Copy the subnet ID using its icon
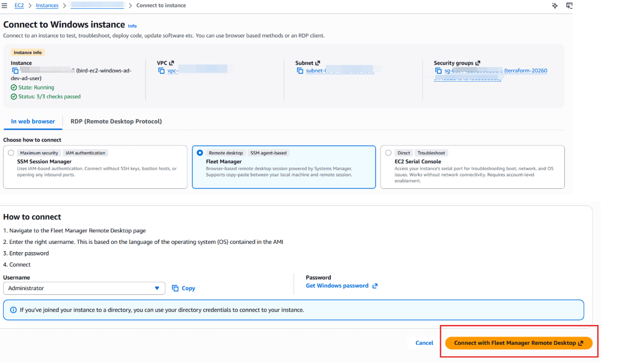 300,71
